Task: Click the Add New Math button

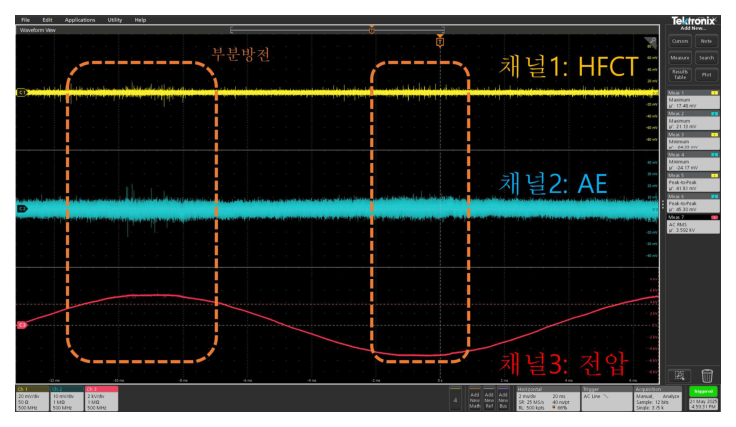Action: [x=474, y=397]
